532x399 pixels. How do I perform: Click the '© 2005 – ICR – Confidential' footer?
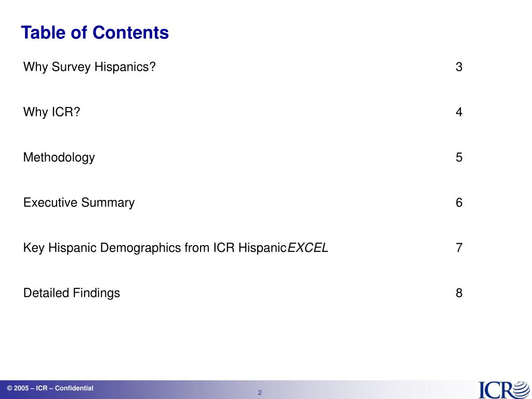50,388
